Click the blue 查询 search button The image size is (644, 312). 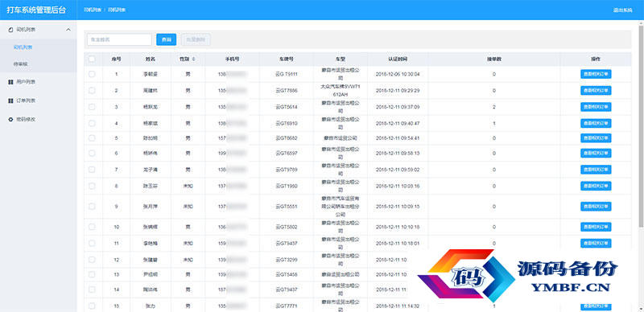click(167, 39)
